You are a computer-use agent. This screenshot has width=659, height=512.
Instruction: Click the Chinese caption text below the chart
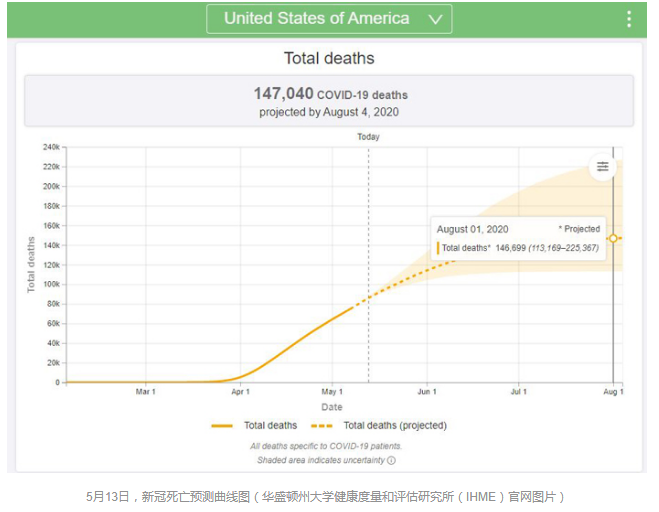pyautogui.click(x=329, y=496)
